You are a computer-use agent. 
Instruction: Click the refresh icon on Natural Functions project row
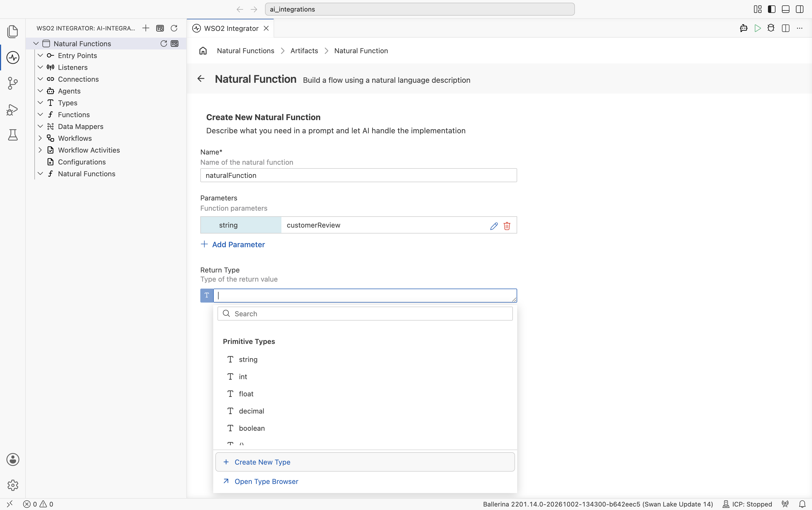click(164, 44)
